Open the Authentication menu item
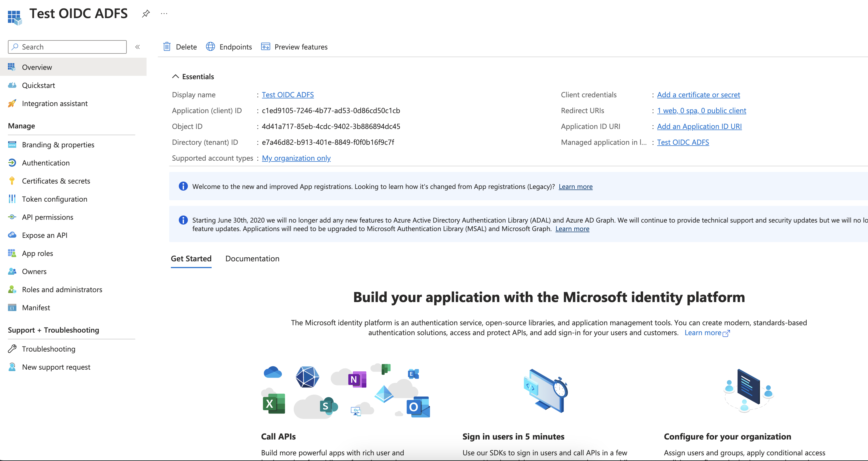The image size is (868, 461). [46, 163]
